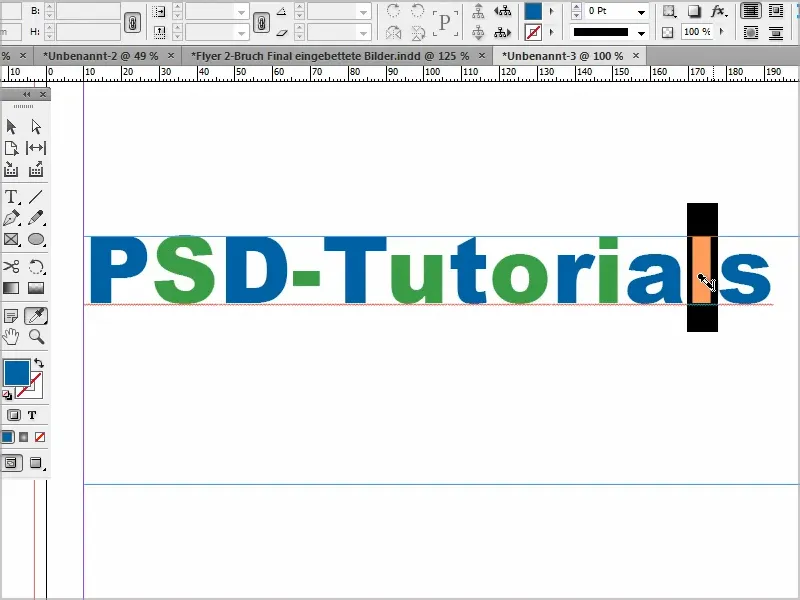Toggle formatting affects container
This screenshot has height=600, width=800.
tap(13, 415)
